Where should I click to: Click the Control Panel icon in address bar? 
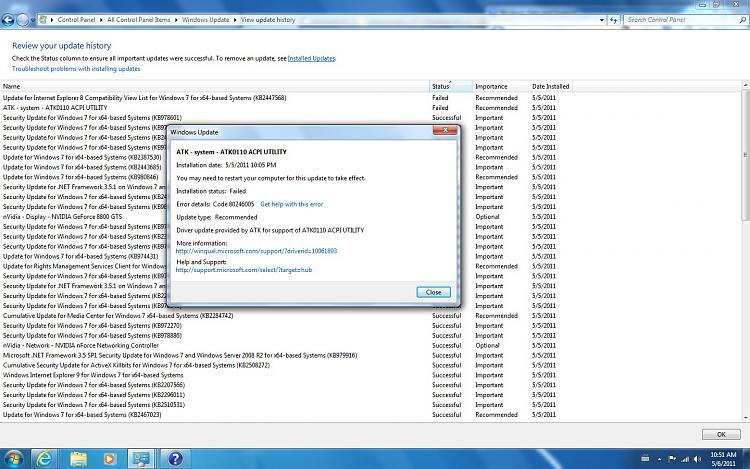tap(44, 20)
